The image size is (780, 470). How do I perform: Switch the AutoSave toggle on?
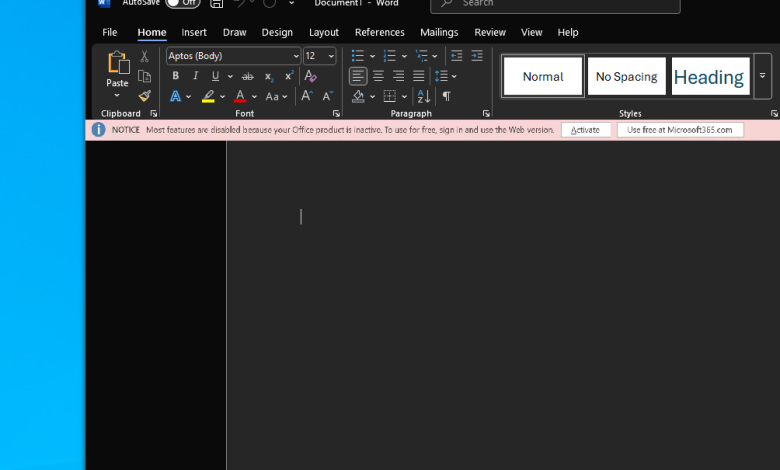click(182, 3)
